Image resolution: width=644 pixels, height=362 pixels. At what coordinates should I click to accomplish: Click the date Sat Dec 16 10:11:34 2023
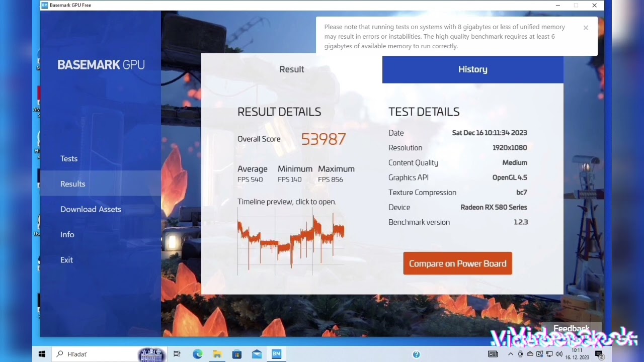[x=490, y=133]
